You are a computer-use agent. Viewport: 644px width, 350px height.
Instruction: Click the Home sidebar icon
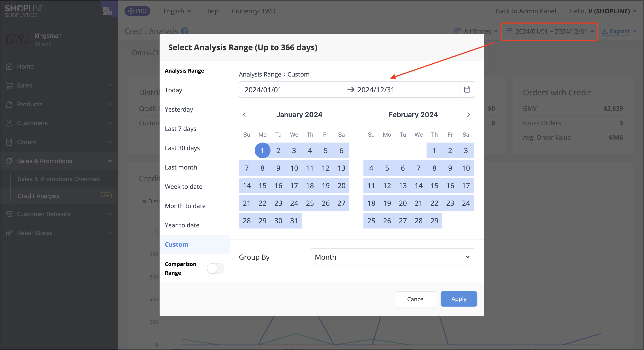(x=9, y=66)
